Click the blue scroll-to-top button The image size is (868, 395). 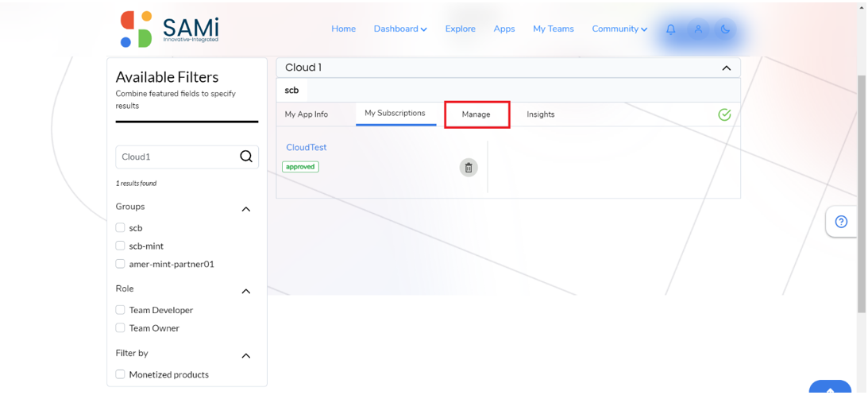click(x=830, y=388)
